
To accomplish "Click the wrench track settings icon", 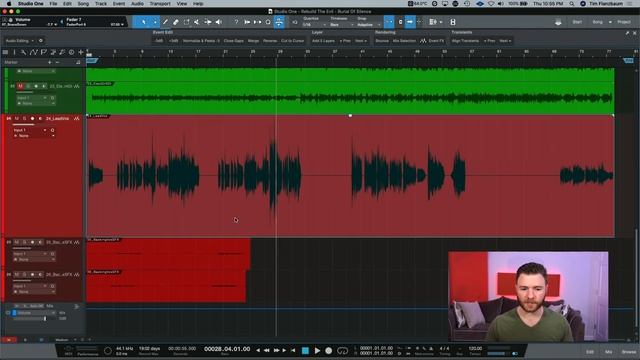I will click(23, 52).
